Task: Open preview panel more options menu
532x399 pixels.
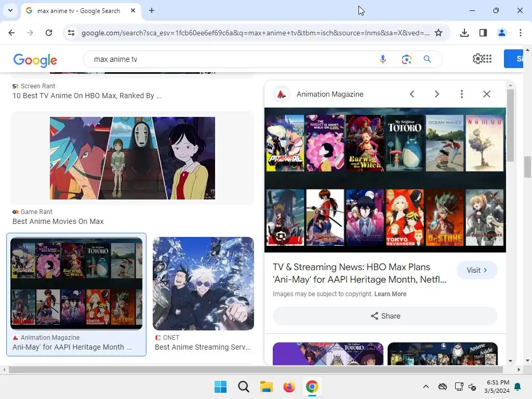Action: (x=462, y=94)
